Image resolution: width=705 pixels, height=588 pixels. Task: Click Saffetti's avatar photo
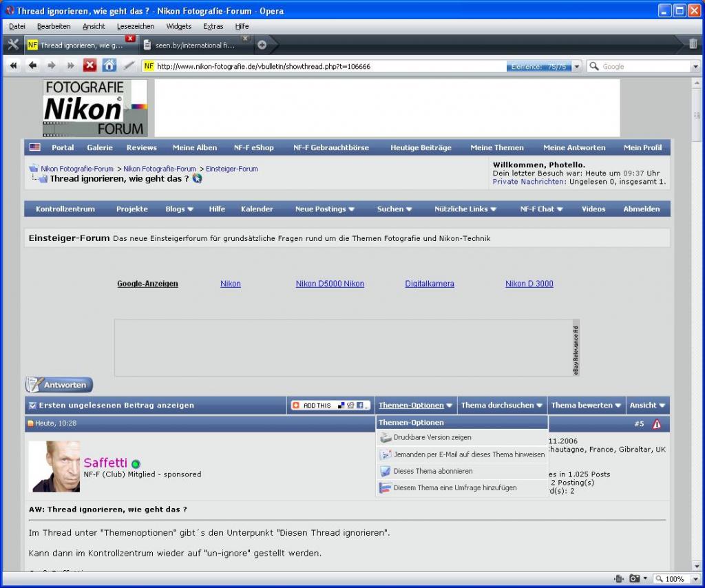tap(54, 467)
